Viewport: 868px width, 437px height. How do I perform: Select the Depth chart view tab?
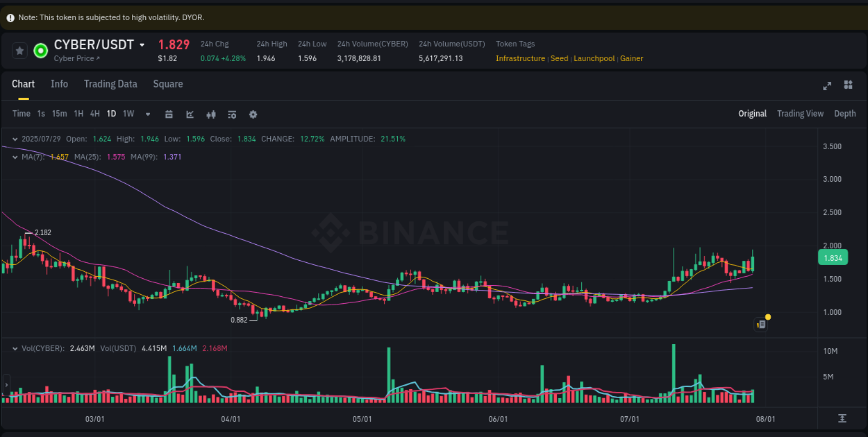click(845, 113)
